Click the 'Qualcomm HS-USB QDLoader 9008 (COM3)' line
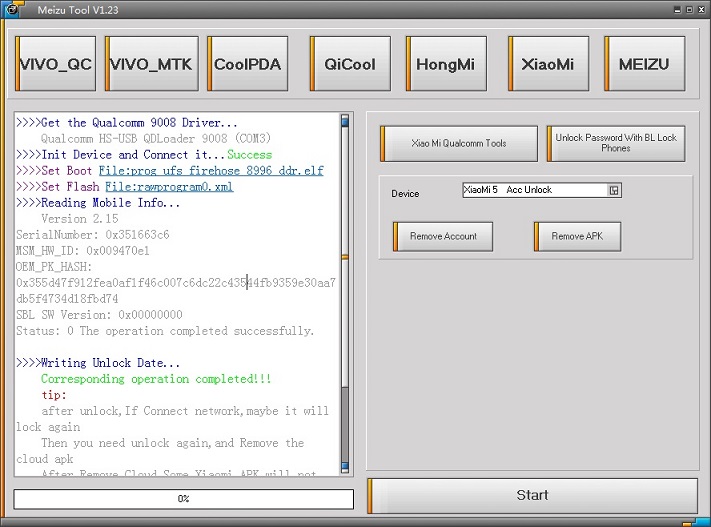The width and height of the screenshot is (711, 527). (156, 138)
